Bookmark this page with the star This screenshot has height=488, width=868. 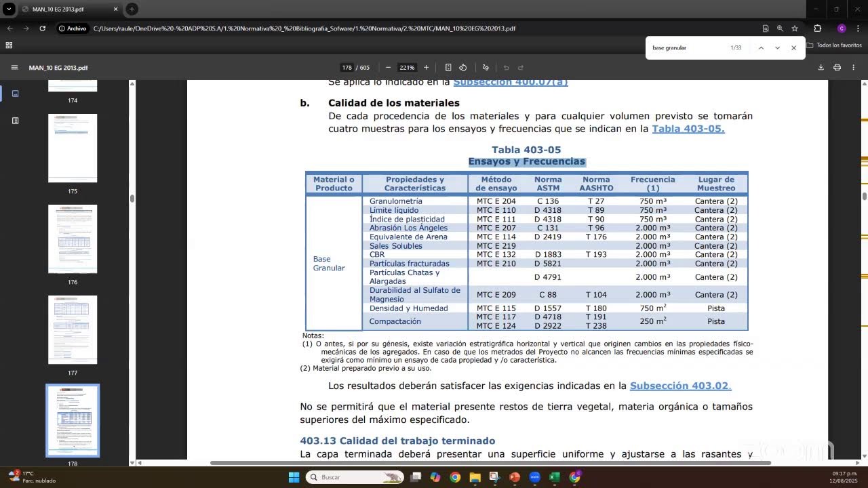795,28
